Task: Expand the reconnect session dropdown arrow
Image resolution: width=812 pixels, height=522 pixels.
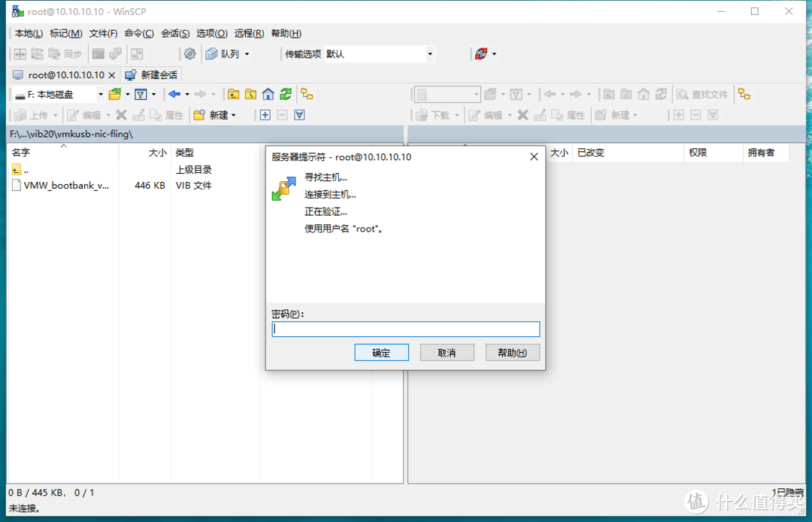Action: coord(494,54)
